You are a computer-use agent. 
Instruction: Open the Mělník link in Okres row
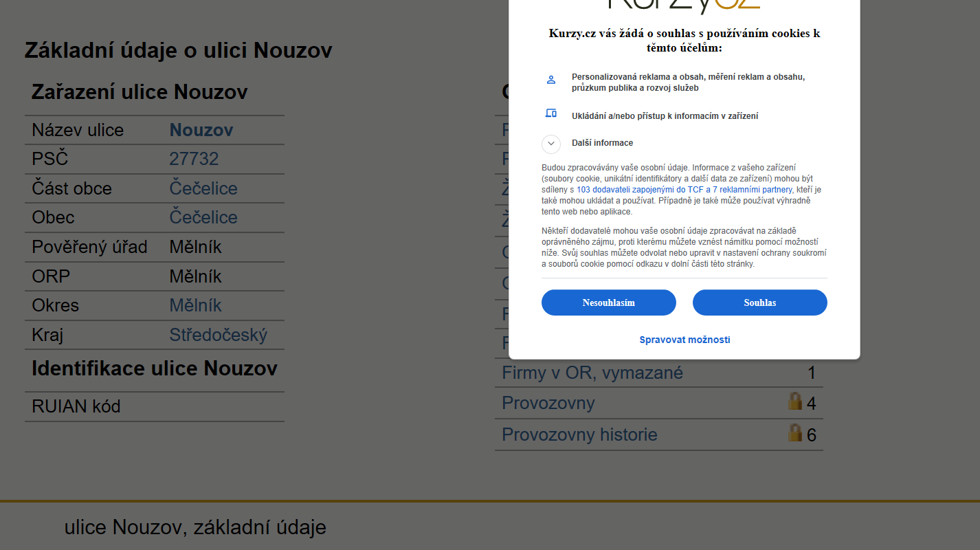196,305
